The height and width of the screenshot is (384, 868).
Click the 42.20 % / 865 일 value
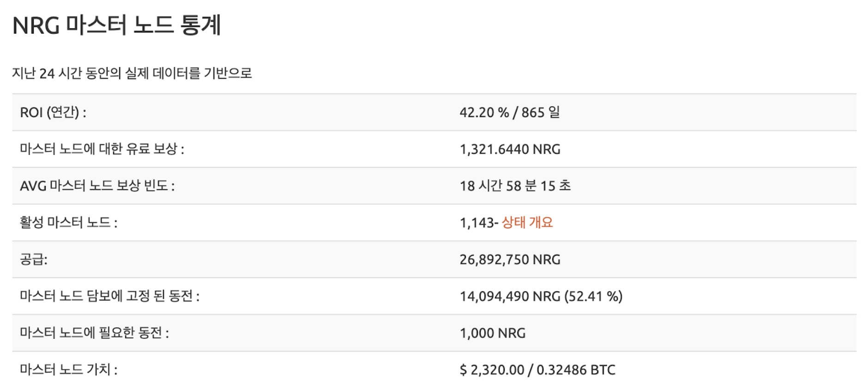(x=509, y=113)
